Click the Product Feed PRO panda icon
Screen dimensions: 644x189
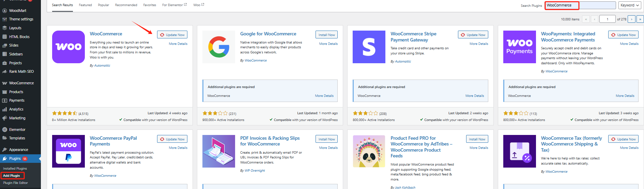click(x=369, y=151)
